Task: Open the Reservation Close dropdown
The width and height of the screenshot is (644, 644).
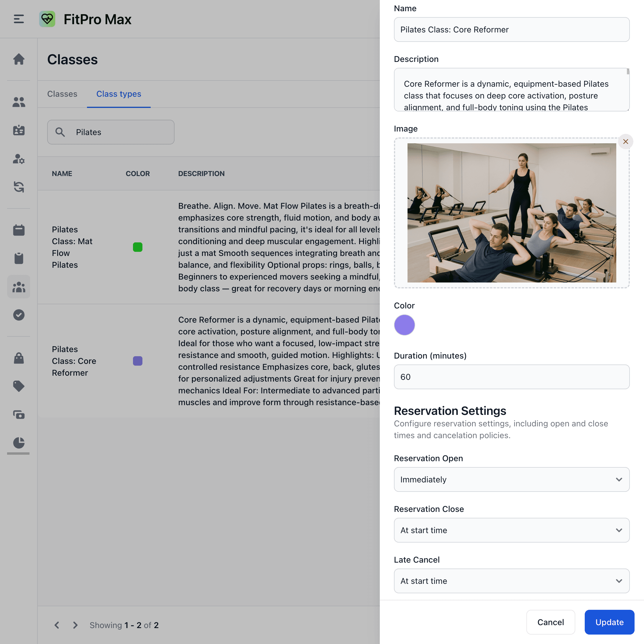Action: (x=511, y=530)
